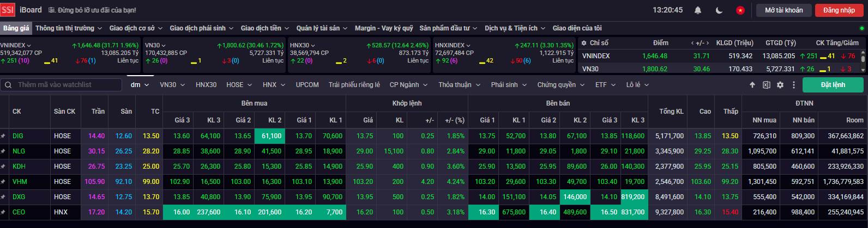Pin the DXG row
The height and width of the screenshot is (228, 868).
click(x=3, y=196)
